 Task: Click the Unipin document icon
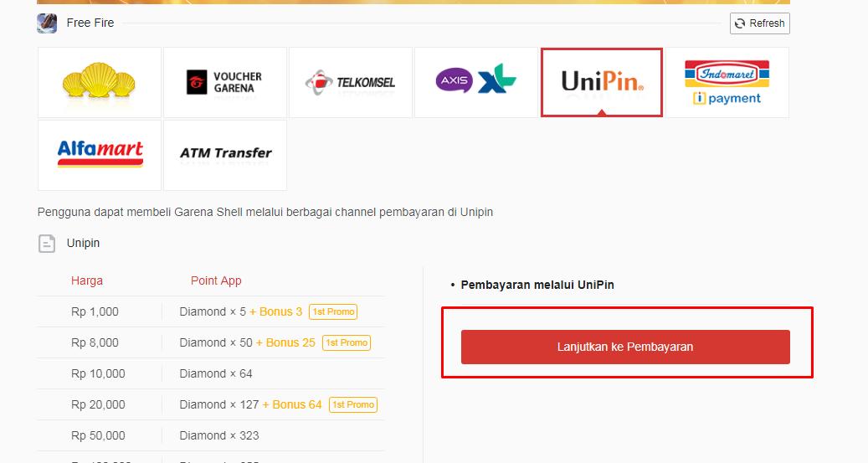click(47, 244)
